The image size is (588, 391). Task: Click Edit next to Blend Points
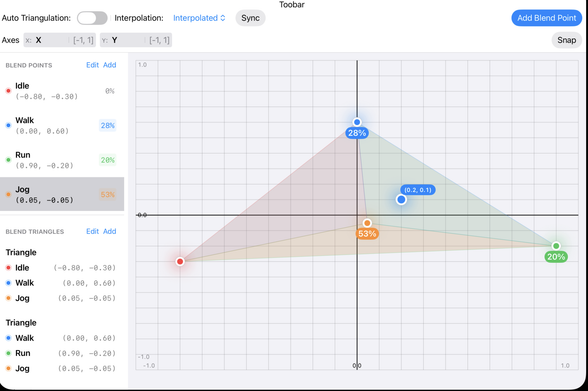(92, 65)
